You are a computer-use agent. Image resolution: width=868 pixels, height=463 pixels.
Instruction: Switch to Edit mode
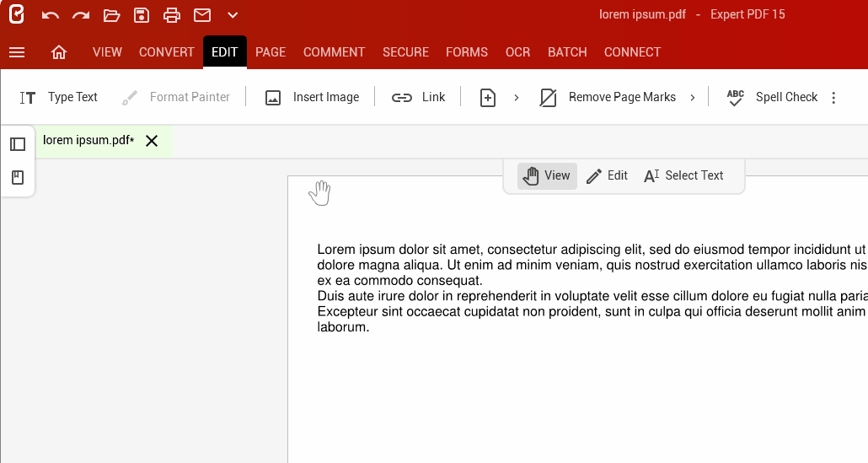(x=607, y=176)
